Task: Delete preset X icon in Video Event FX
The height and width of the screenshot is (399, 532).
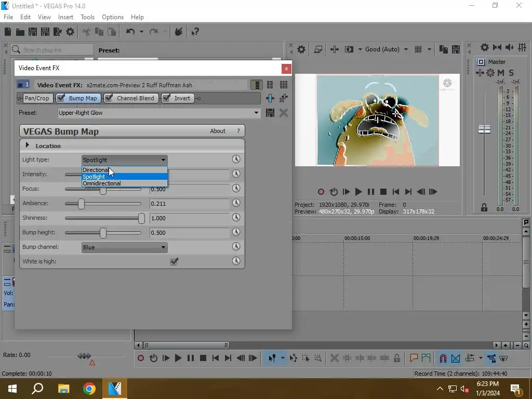Action: (x=284, y=113)
